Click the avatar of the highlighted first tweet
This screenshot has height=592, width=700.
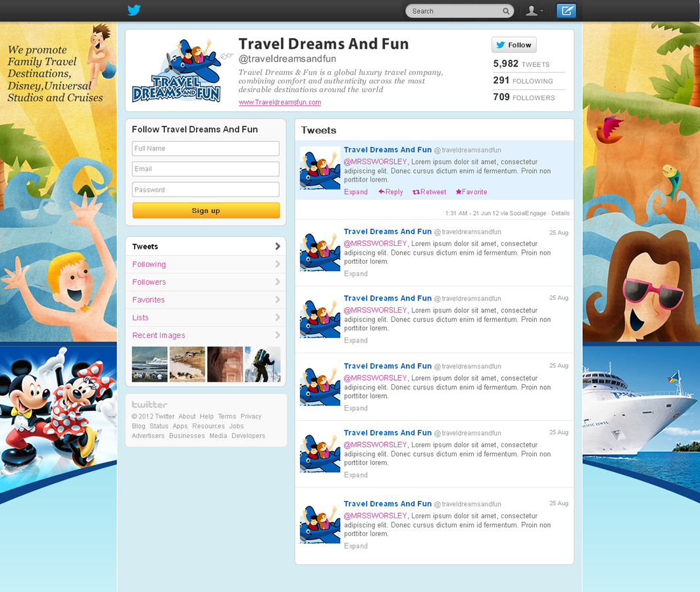[x=320, y=168]
